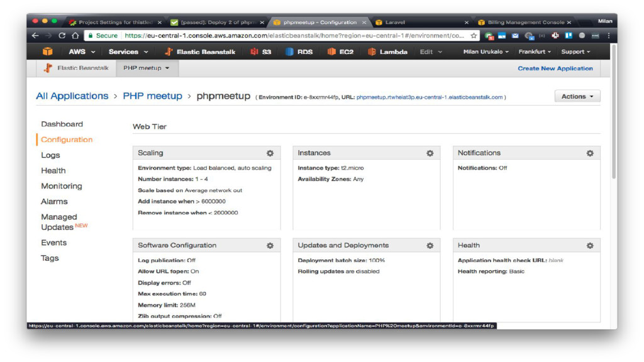Bookmark page with star icon
The height and width of the screenshot is (362, 644).
pos(474,36)
